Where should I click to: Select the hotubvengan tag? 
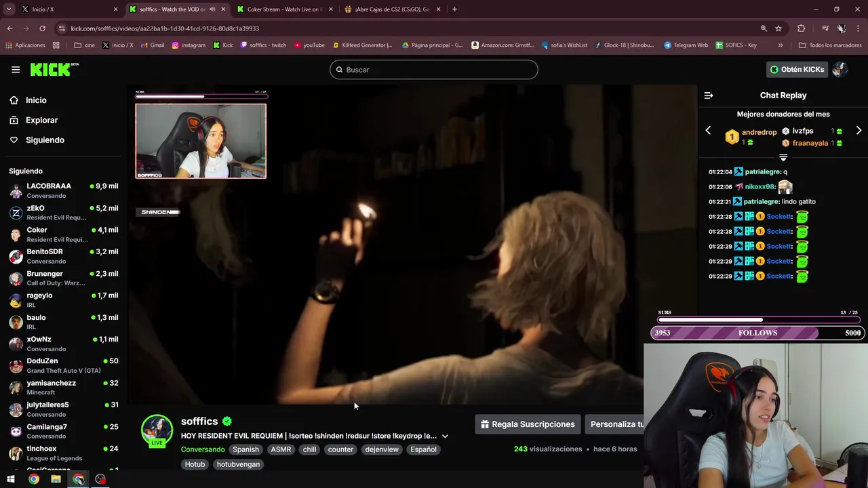pyautogui.click(x=238, y=464)
